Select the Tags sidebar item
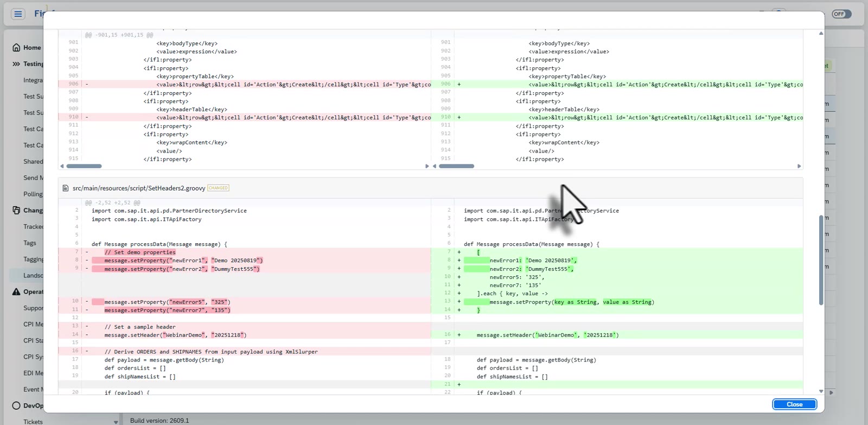 click(30, 243)
